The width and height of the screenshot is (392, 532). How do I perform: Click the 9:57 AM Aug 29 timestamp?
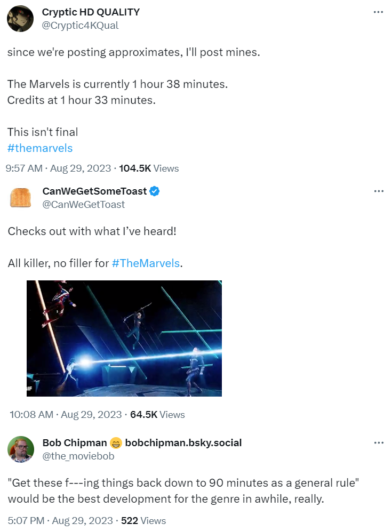[x=59, y=168]
